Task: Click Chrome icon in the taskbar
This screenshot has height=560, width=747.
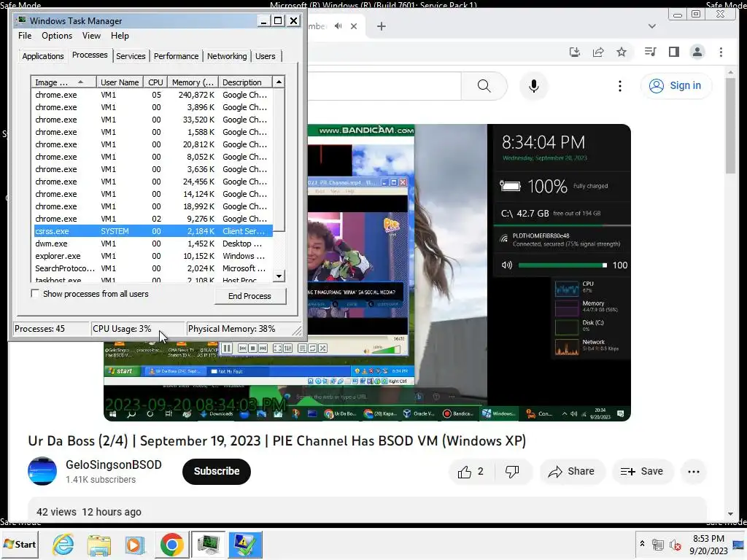Action: [171, 544]
